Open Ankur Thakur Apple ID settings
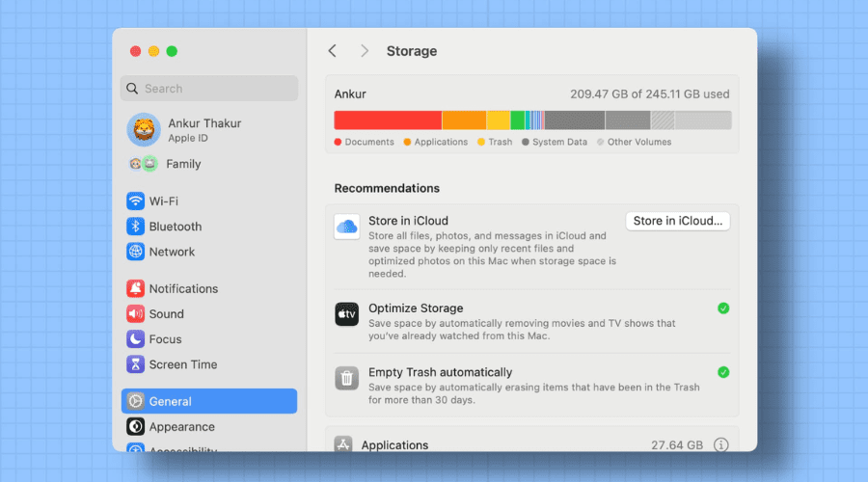 coord(209,129)
